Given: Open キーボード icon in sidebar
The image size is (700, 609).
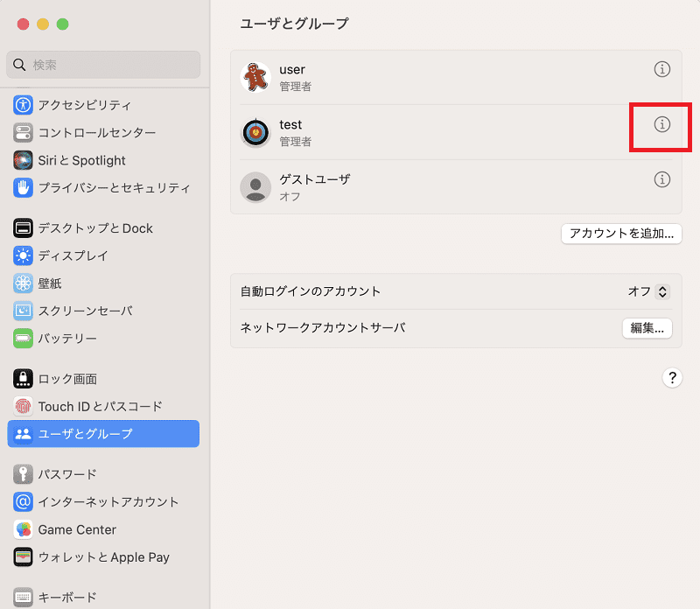Looking at the screenshot, I should 23,598.
